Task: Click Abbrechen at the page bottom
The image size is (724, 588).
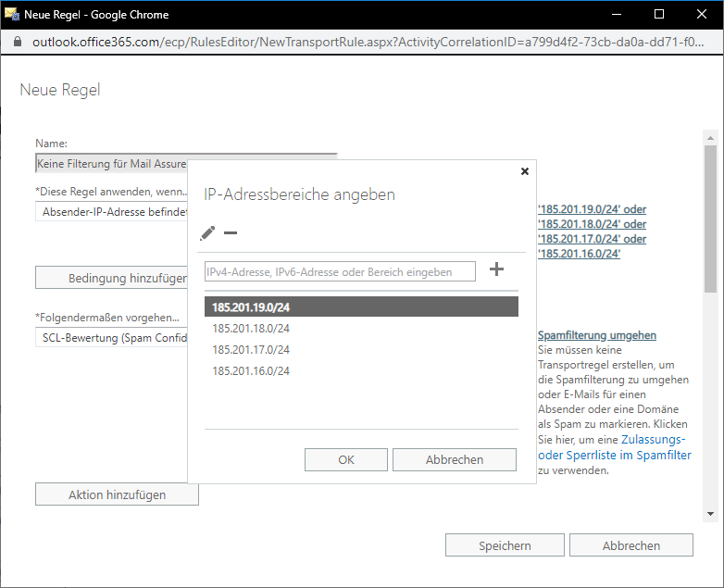Action: 631,545
